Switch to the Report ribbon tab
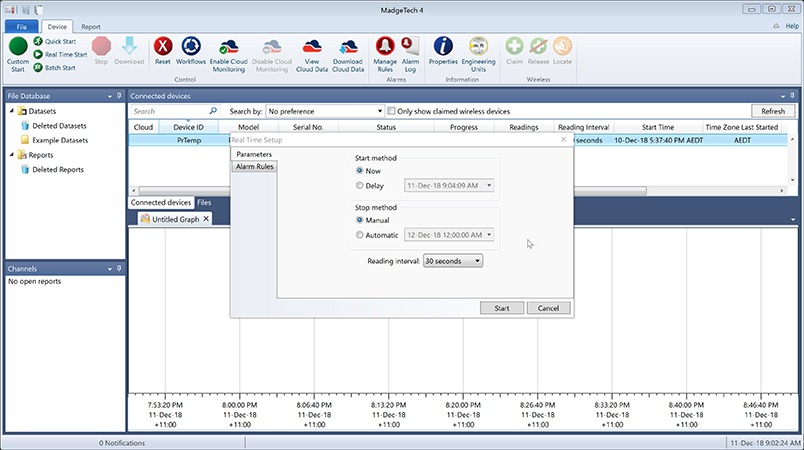Screen dimensions: 804x450 pos(90,26)
